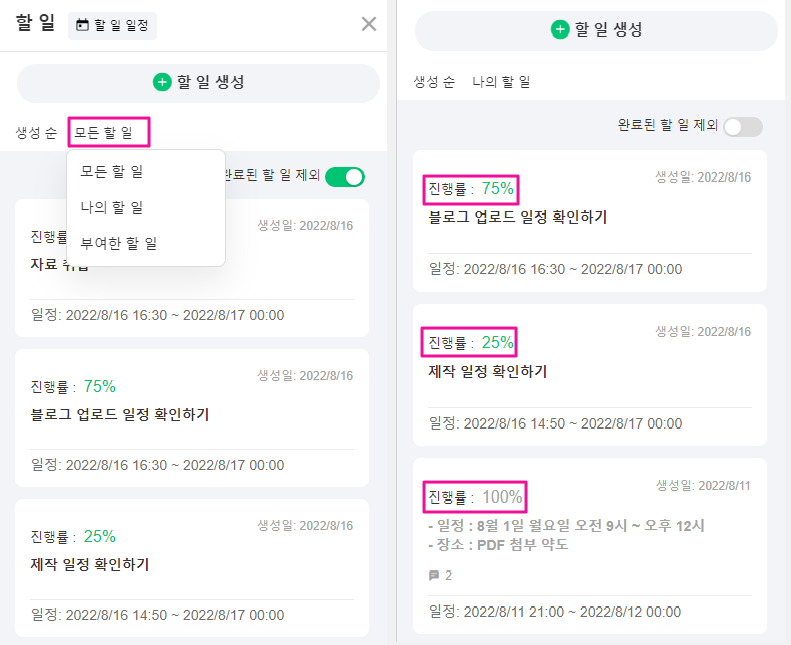Select 모든 할 일 from the dropdown menu

(112, 172)
